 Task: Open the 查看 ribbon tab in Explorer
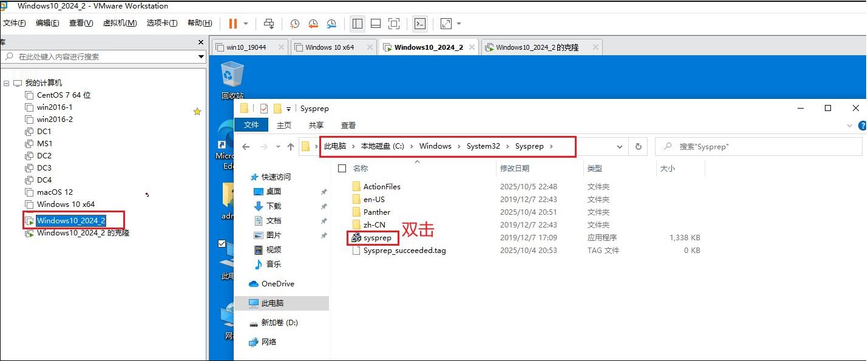(x=348, y=125)
